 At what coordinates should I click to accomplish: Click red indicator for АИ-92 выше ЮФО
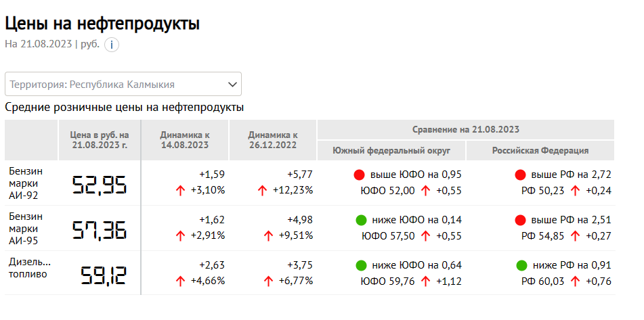pyautogui.click(x=360, y=175)
